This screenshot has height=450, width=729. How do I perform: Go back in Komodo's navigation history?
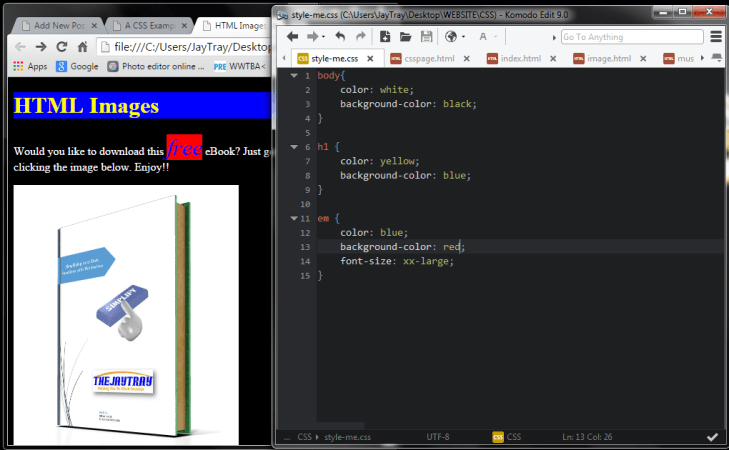tap(292, 36)
